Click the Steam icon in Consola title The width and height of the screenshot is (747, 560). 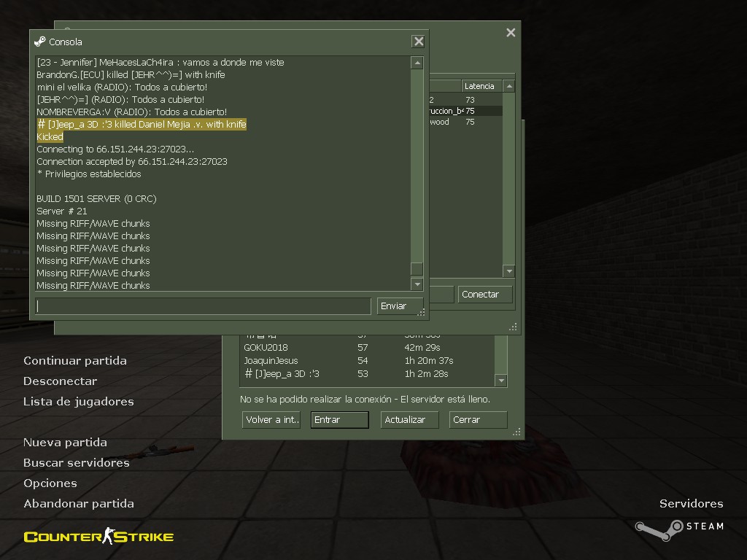tap(40, 42)
